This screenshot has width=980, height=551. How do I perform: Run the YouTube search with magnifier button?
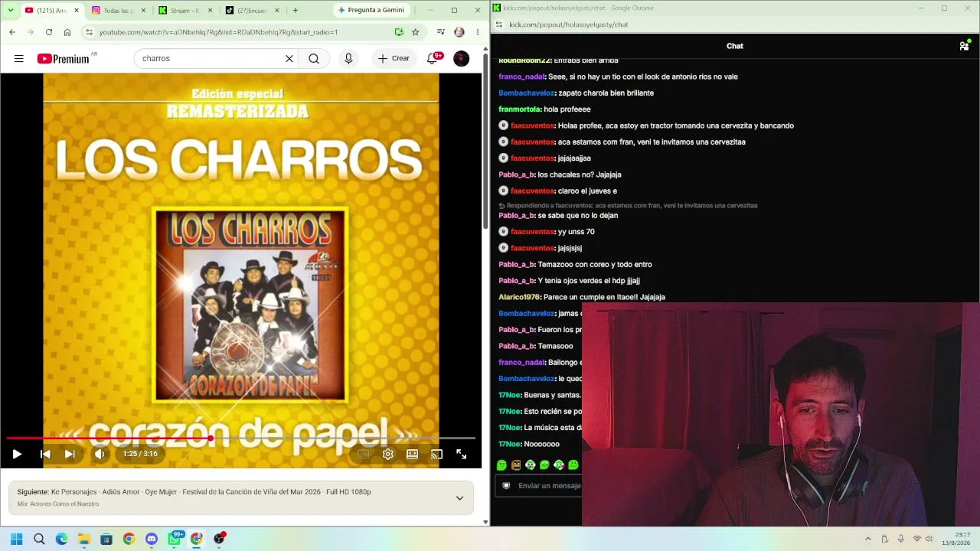[x=314, y=58]
